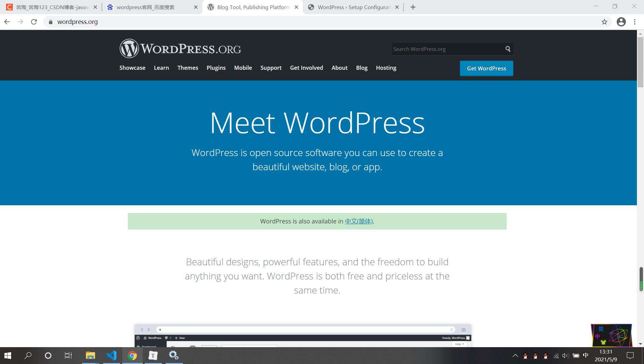Open the Blog menu item
The image size is (644, 364).
point(362,68)
